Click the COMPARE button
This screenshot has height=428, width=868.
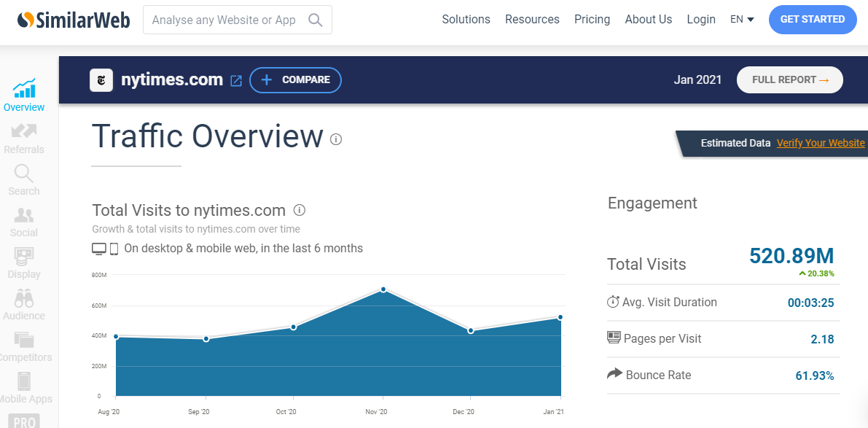[296, 79]
